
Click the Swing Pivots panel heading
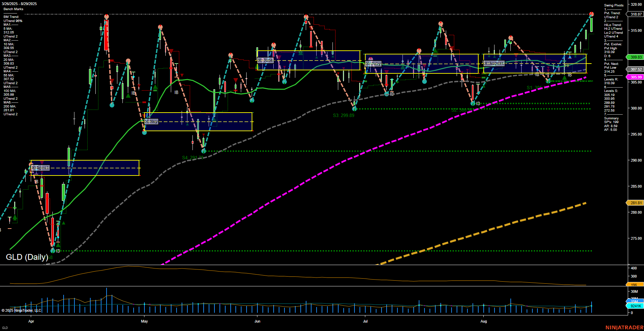coord(613,5)
